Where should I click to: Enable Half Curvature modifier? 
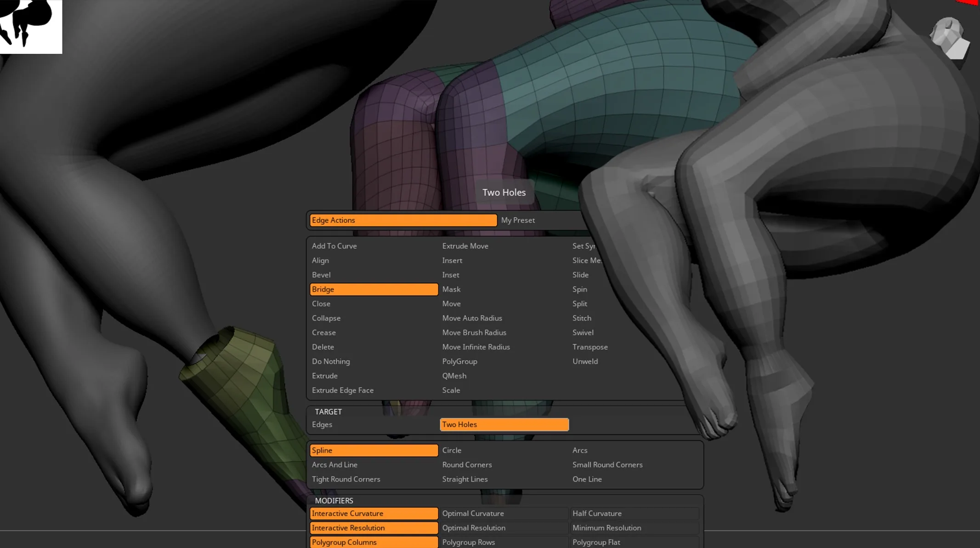634,514
